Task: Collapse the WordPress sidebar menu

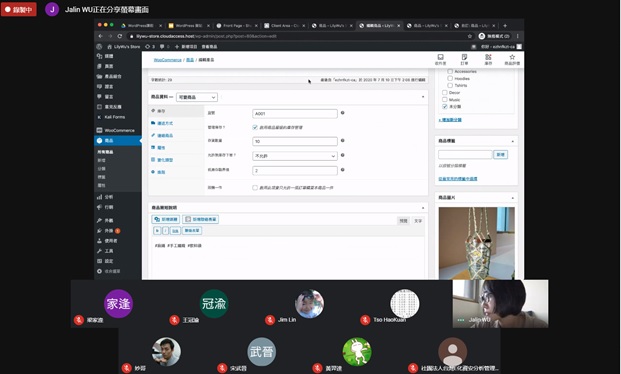Action: (109, 271)
